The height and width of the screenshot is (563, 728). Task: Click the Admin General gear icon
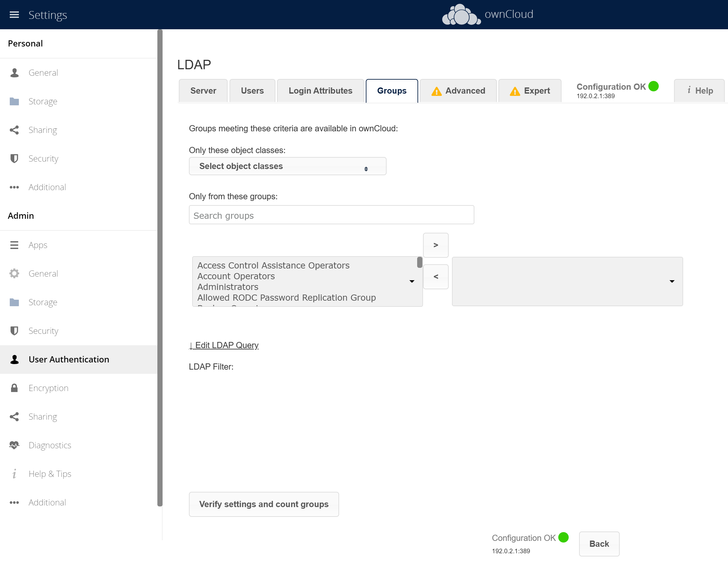14,273
